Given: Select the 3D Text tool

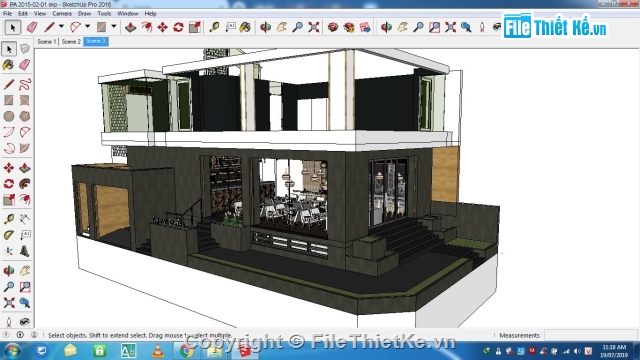Looking at the screenshot, I should [x=24, y=251].
